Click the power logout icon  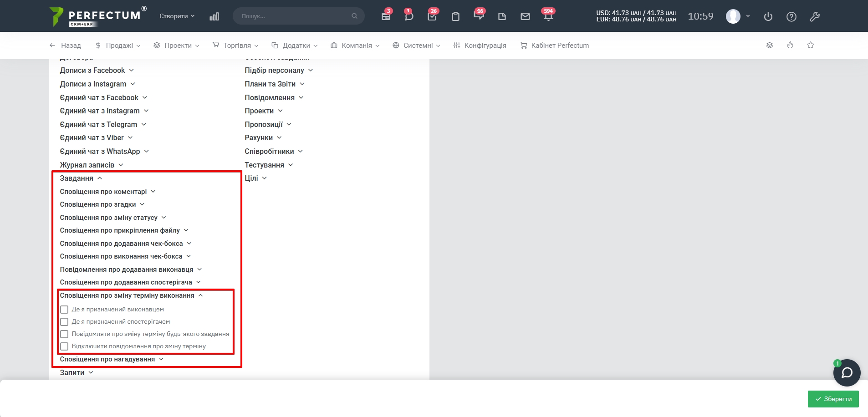click(768, 17)
